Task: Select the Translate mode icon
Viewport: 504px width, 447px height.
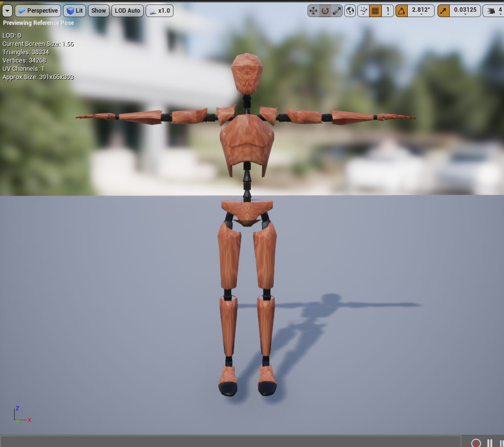Action: coord(313,11)
